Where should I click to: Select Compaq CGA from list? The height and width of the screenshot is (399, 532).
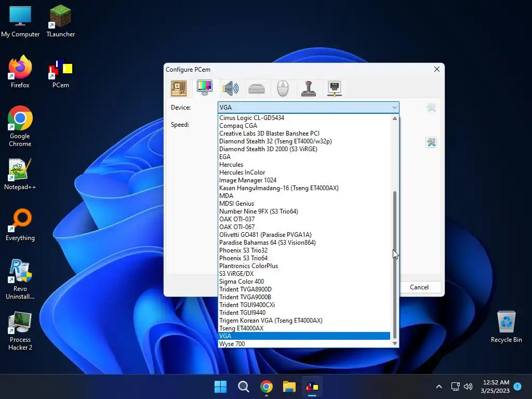click(304, 126)
